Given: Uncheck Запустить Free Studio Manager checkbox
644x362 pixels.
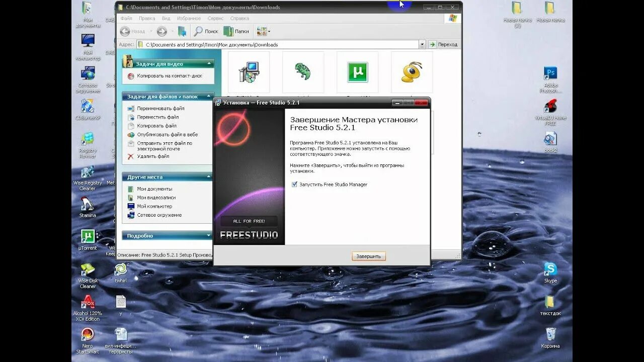Looking at the screenshot, I should [x=295, y=185].
